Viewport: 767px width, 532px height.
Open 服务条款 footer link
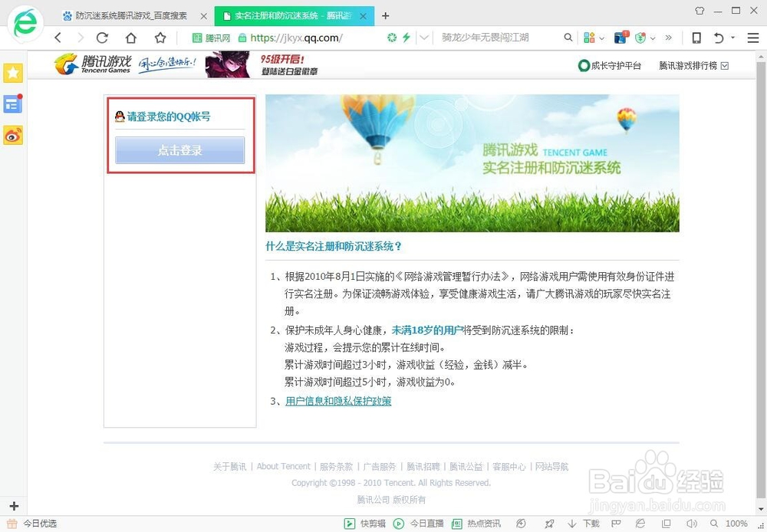[x=336, y=467]
